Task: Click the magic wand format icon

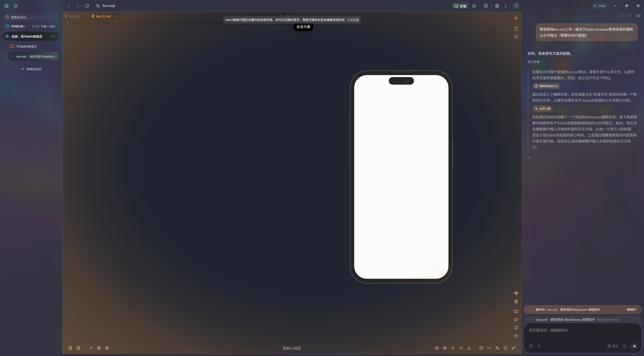Action: pos(91,348)
